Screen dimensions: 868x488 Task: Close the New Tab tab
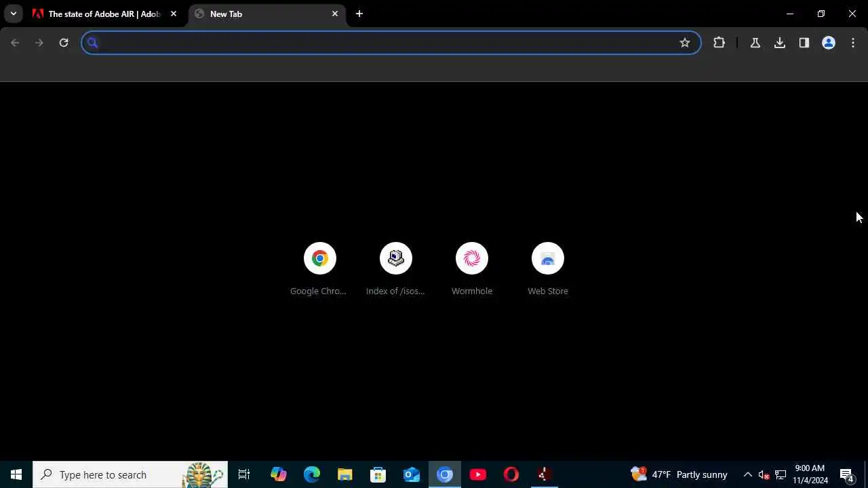coord(335,14)
